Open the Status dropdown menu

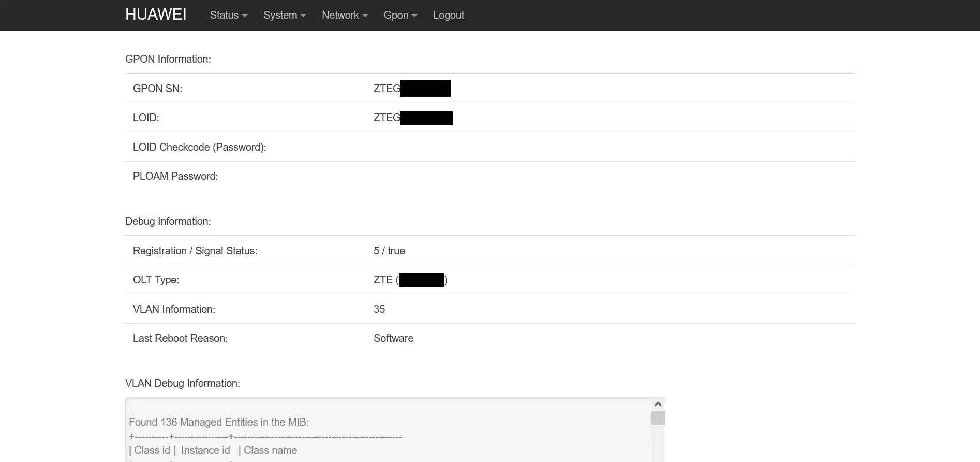pos(229,15)
